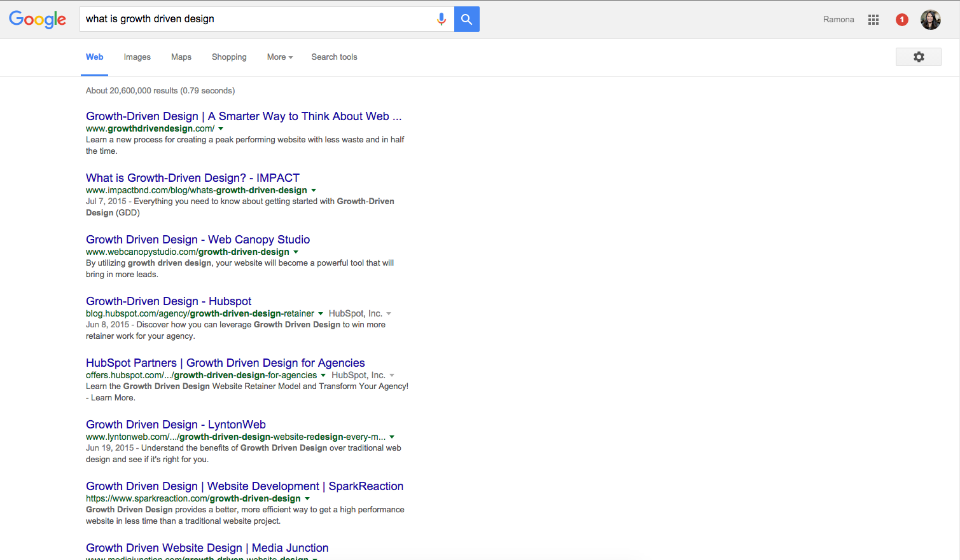Open options arrow for blog.hubspot.com URL
960x560 pixels.
321,313
